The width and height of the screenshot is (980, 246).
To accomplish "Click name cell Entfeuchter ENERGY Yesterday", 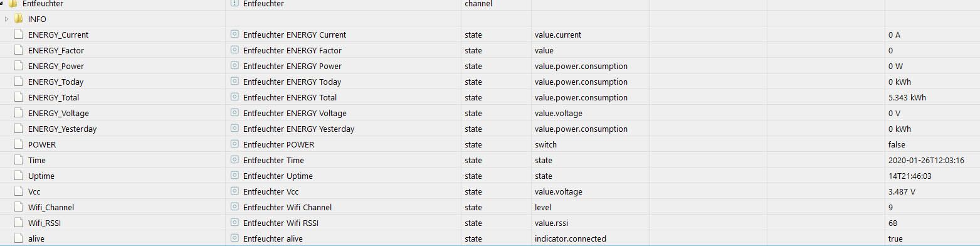I will pos(298,129).
